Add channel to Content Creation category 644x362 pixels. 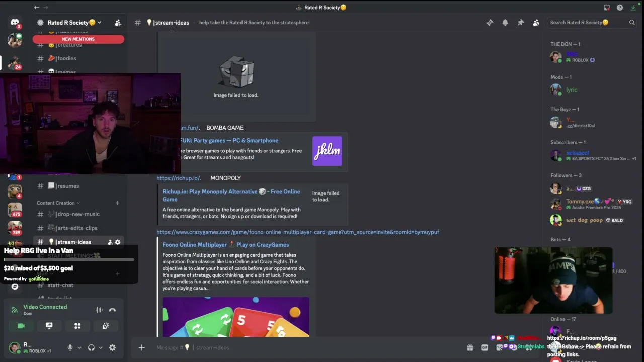[118, 203]
